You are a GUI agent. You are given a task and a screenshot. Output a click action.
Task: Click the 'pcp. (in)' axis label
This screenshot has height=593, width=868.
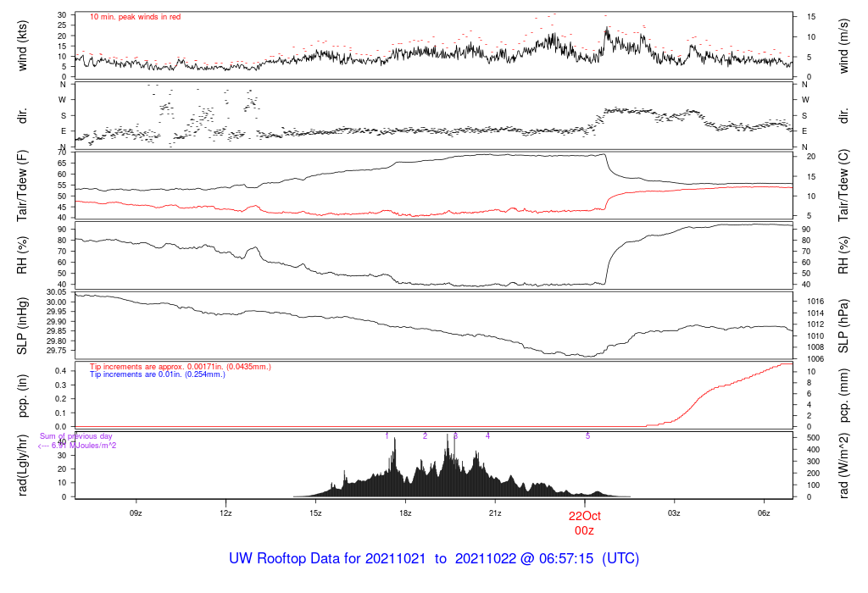pos(22,396)
